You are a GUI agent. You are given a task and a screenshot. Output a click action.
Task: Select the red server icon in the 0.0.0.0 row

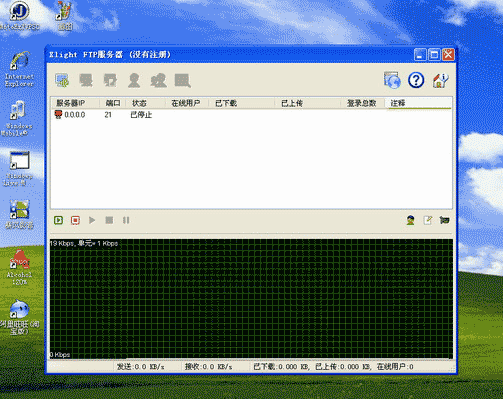[x=58, y=115]
